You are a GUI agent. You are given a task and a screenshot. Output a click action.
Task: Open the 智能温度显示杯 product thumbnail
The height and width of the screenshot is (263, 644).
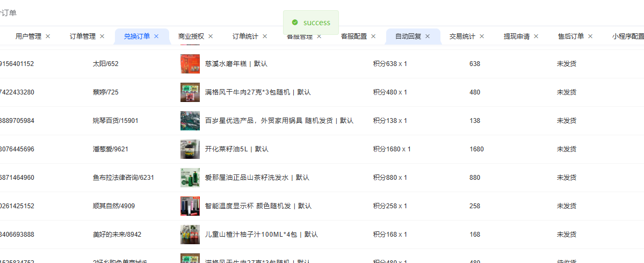190,206
